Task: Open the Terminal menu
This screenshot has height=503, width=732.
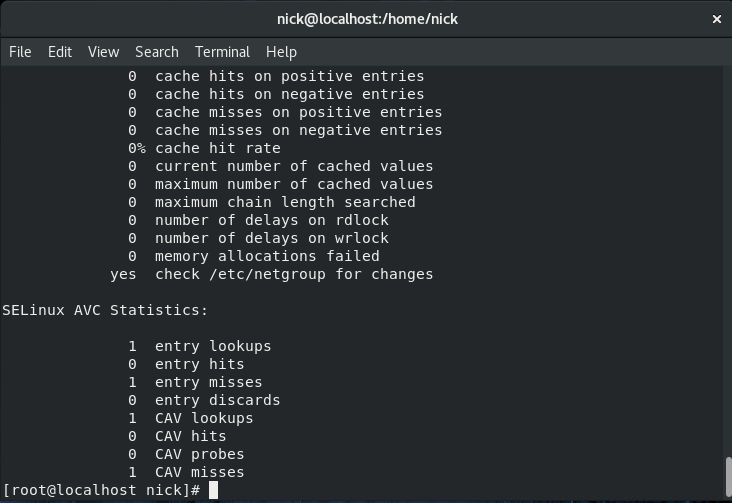Action: pyautogui.click(x=222, y=52)
